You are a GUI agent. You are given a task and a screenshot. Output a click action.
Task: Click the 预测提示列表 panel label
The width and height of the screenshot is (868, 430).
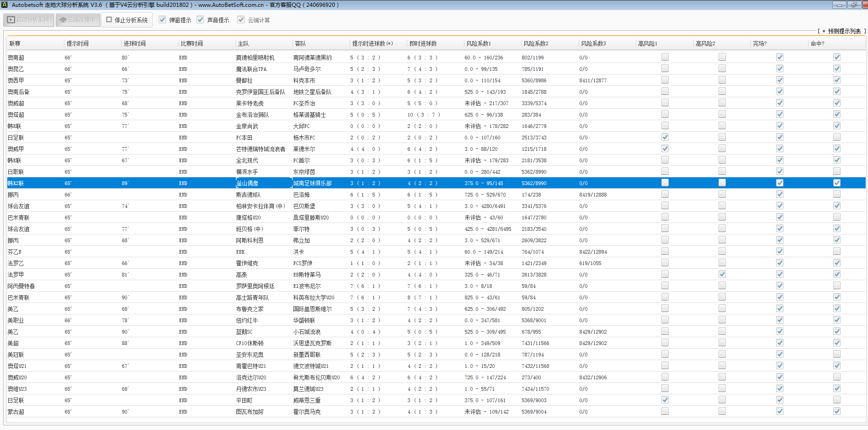point(844,31)
